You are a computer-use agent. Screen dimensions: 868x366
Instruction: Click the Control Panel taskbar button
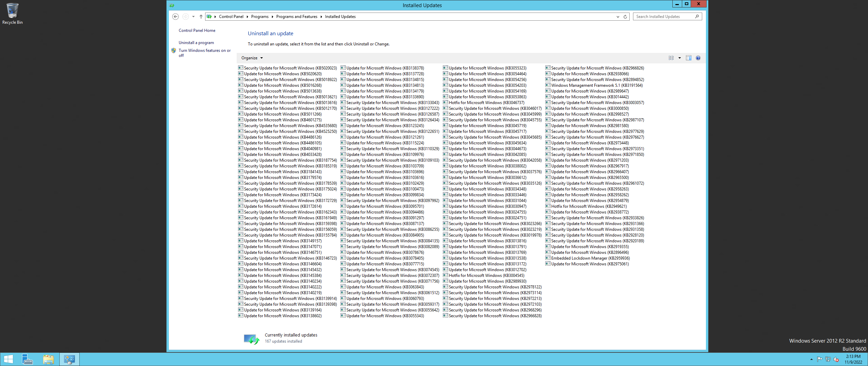point(70,359)
